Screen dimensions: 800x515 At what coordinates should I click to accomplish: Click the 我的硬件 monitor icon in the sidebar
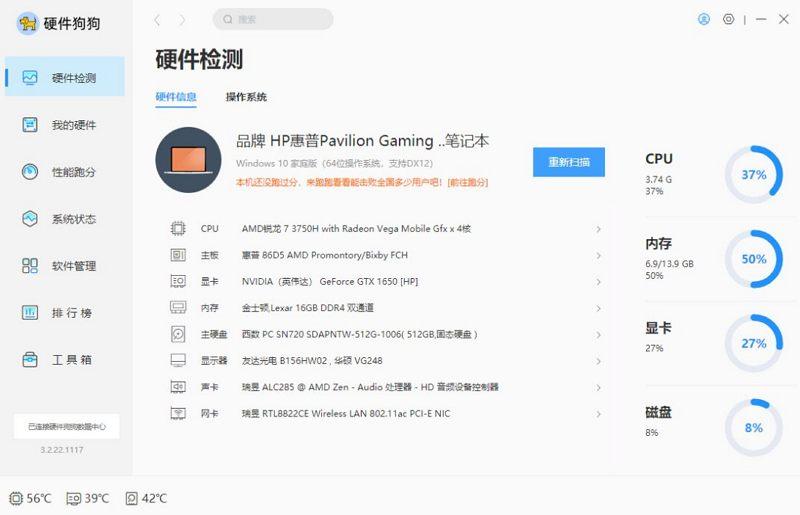30,125
